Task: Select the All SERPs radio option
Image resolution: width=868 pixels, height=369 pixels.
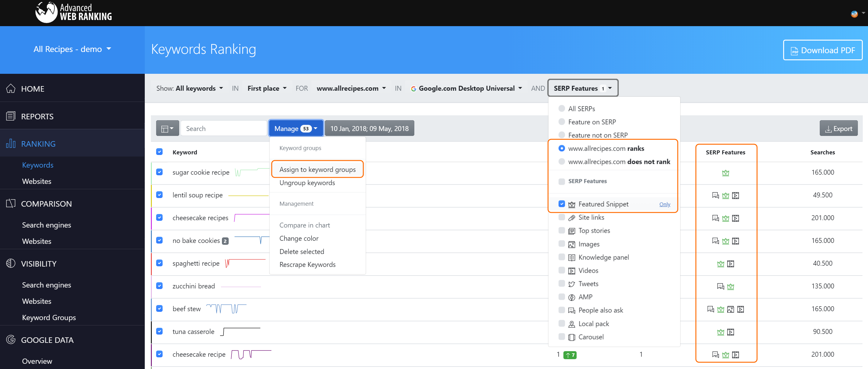Action: tap(561, 108)
